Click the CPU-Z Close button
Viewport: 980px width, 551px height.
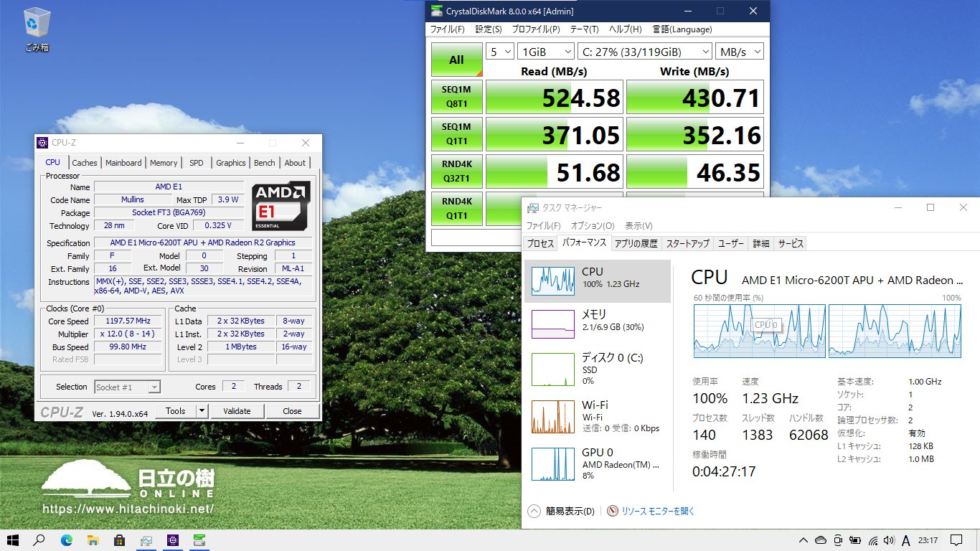pyautogui.click(x=292, y=411)
